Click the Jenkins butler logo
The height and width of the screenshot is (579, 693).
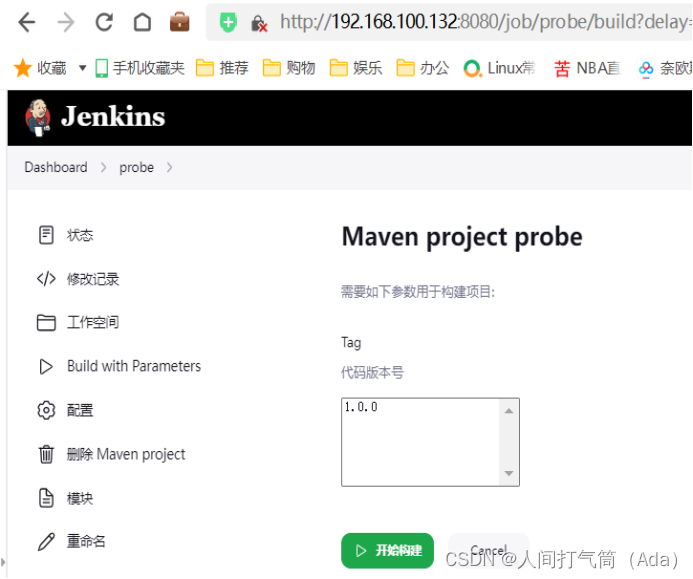(38, 117)
